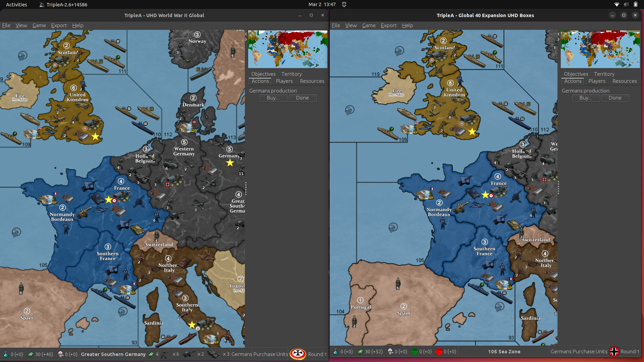The height and width of the screenshot is (362, 644).
Task: Click the infantry icon in left status bar
Action: 165,354
